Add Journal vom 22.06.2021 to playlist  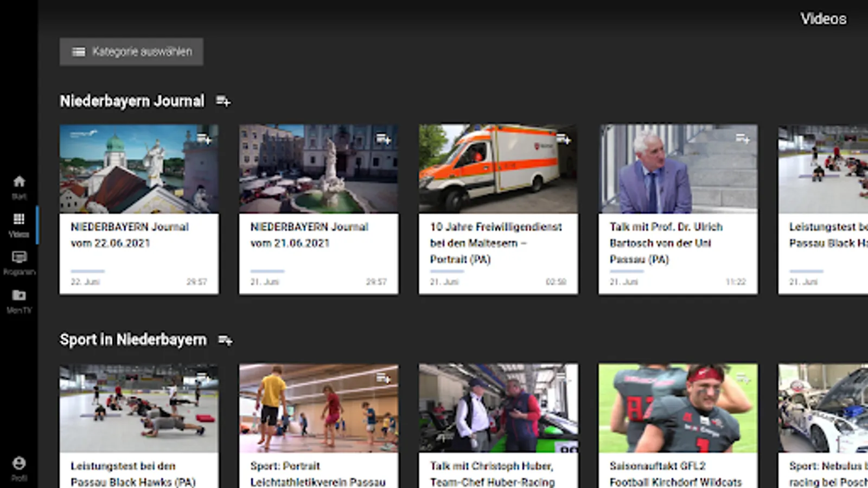point(204,139)
